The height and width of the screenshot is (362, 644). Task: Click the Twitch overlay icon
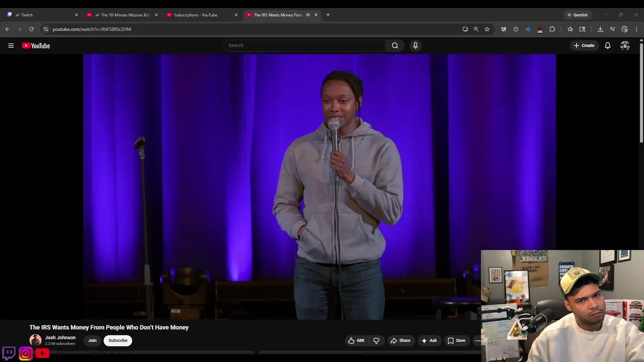click(9, 353)
